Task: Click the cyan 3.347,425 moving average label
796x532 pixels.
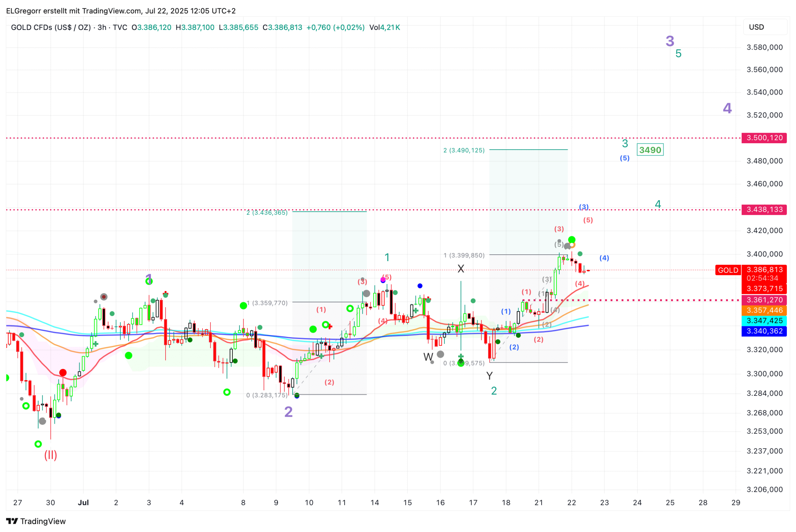Action: pos(764,321)
